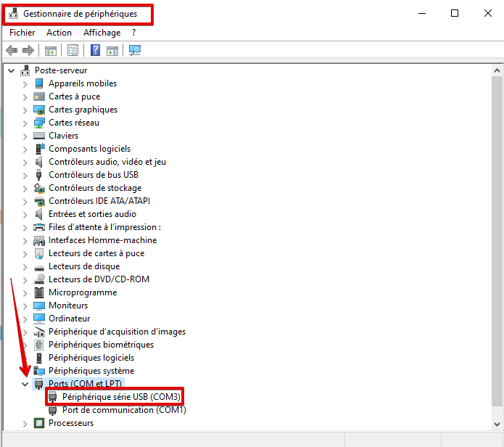Expand the Lecteurs de disque category
This screenshot has height=447, width=504.
[25, 267]
